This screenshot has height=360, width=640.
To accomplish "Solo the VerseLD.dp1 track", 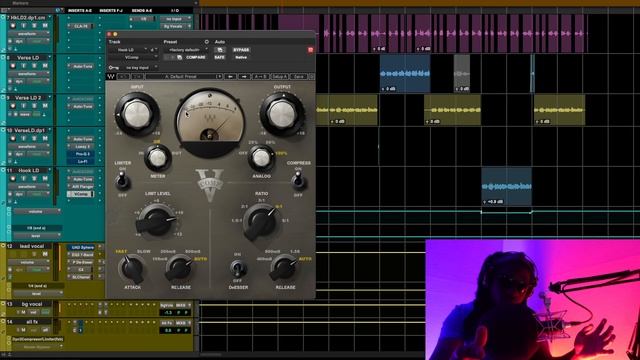I will [35, 138].
